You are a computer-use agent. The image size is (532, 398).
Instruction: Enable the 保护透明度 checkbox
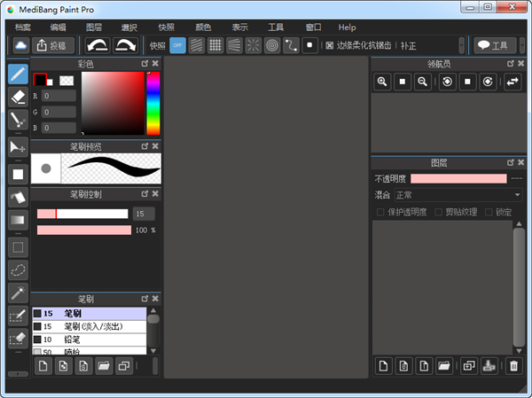(x=381, y=212)
